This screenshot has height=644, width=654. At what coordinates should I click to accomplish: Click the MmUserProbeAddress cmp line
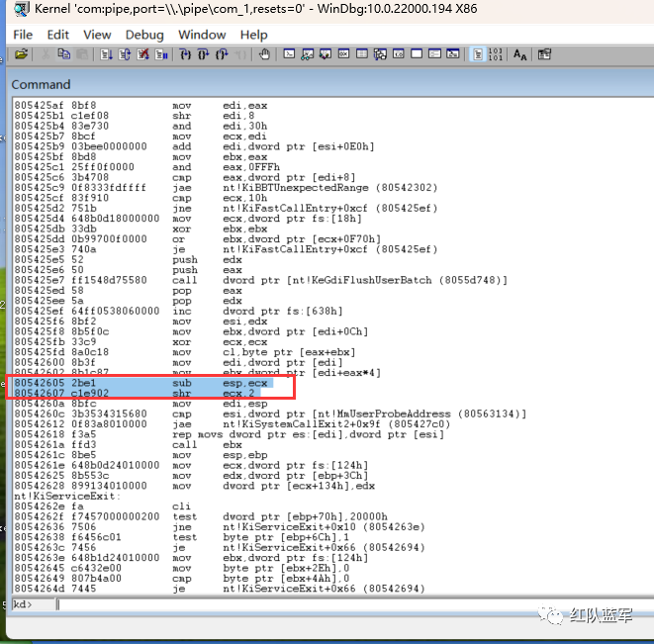pos(270,414)
